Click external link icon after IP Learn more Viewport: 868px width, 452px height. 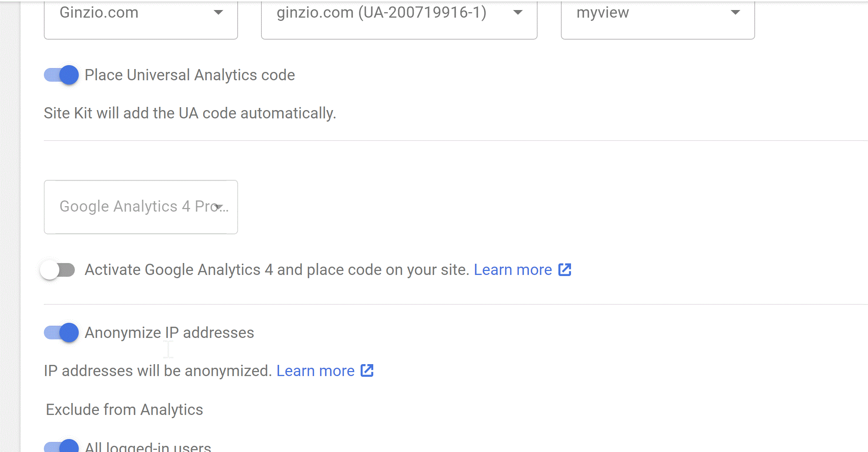[x=367, y=370]
